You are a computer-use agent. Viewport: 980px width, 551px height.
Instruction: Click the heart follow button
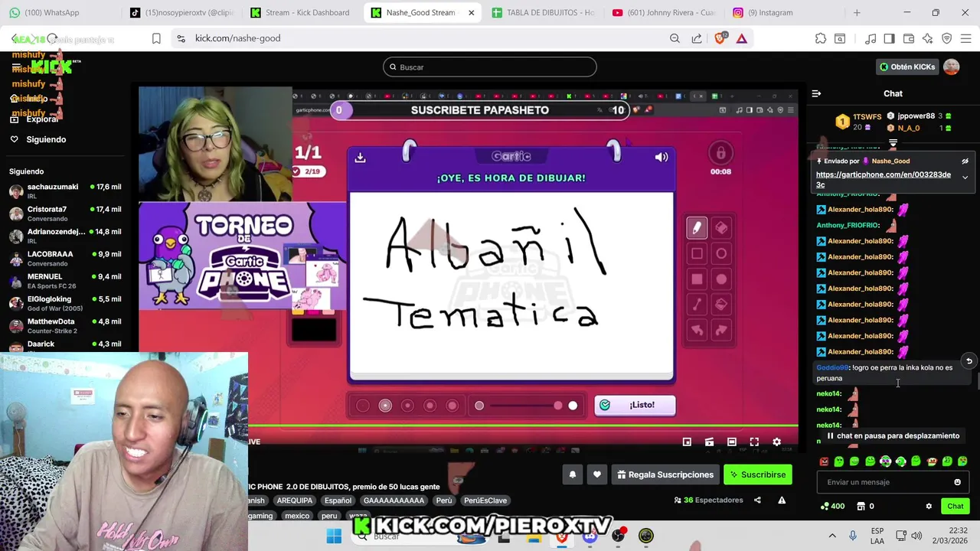pos(597,474)
